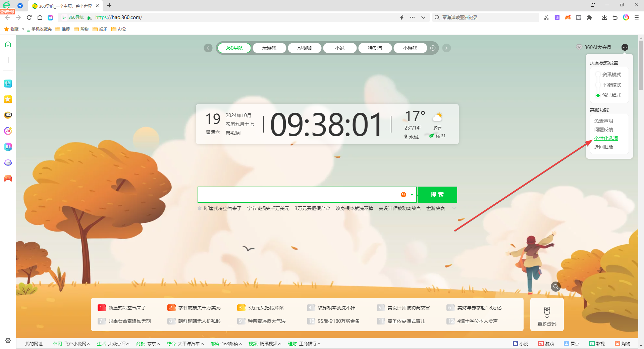Click the add tab plus circle icon
The image size is (644, 349).
click(x=433, y=48)
